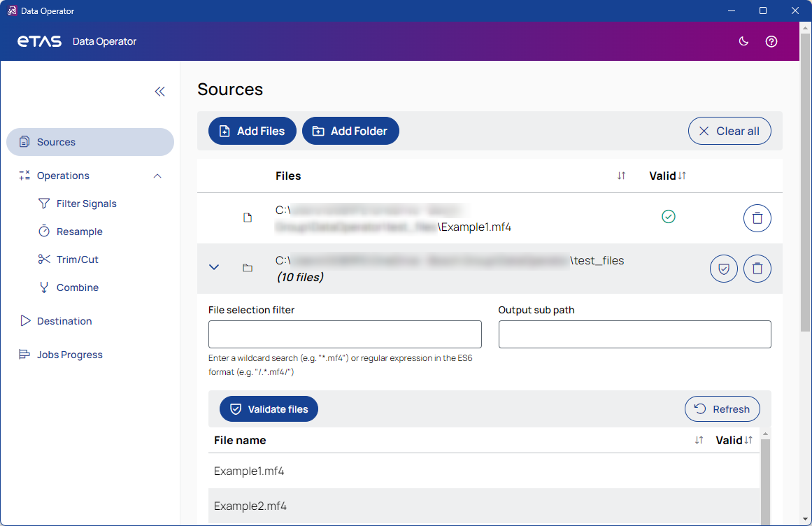Collapse the Operations menu section
The width and height of the screenshot is (812, 526).
click(x=157, y=176)
